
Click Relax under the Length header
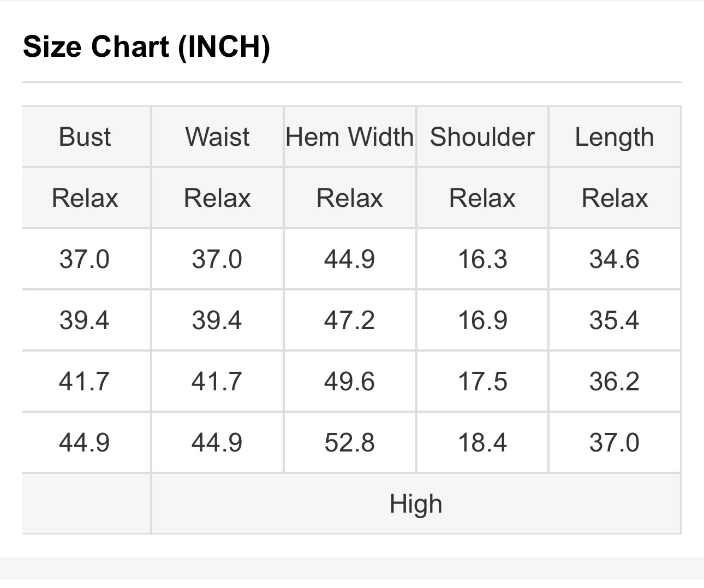614,198
